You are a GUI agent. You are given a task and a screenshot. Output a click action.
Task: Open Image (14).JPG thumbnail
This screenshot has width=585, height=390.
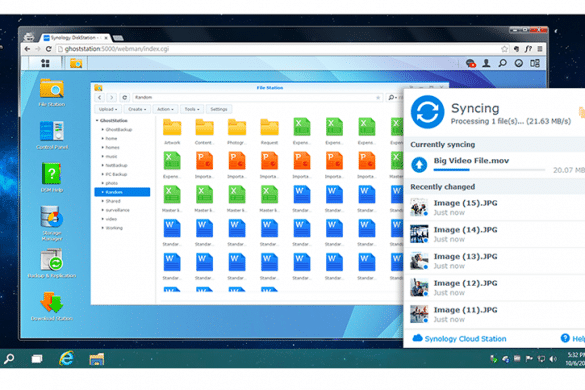pyautogui.click(x=419, y=234)
